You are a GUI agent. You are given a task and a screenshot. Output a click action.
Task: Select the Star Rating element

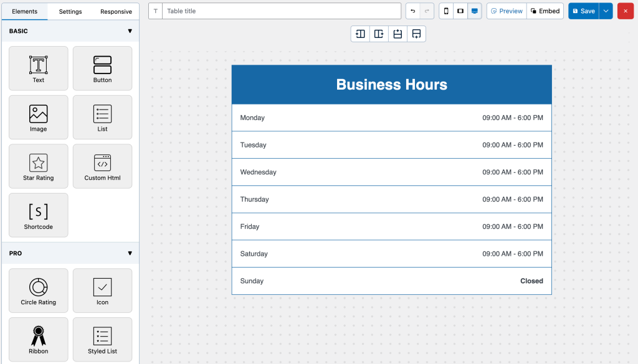pos(39,166)
